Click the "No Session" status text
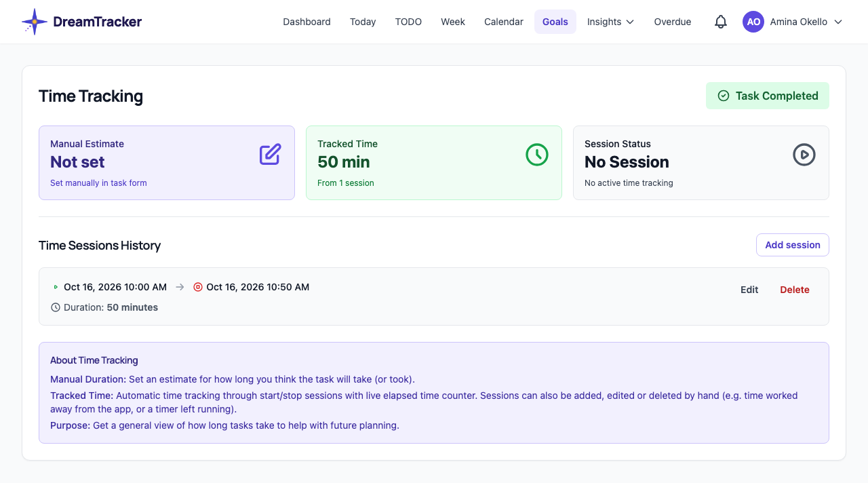The image size is (868, 483). (627, 162)
